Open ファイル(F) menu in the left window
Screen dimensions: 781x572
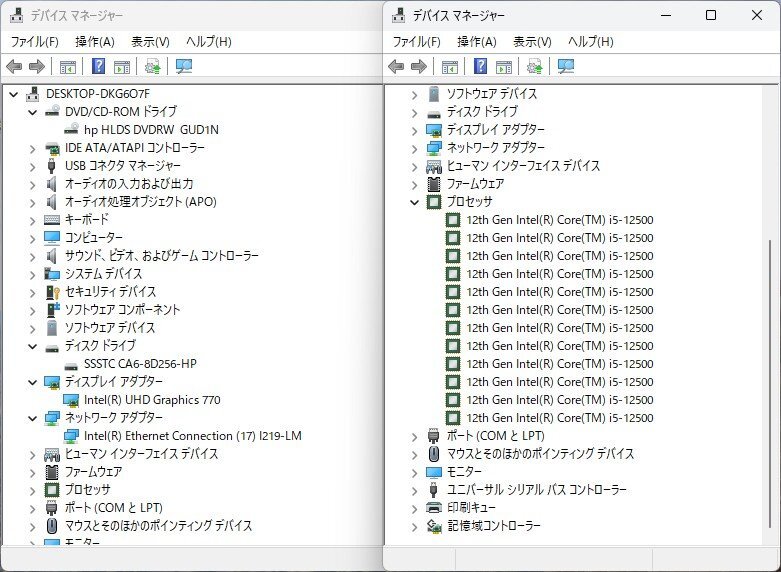click(x=34, y=41)
